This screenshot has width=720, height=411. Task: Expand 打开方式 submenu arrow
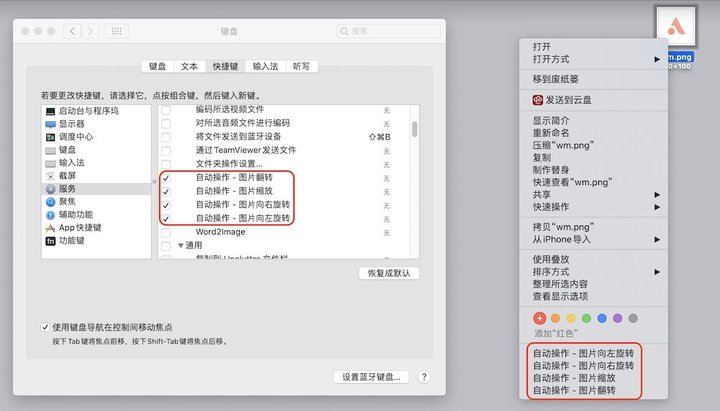657,59
